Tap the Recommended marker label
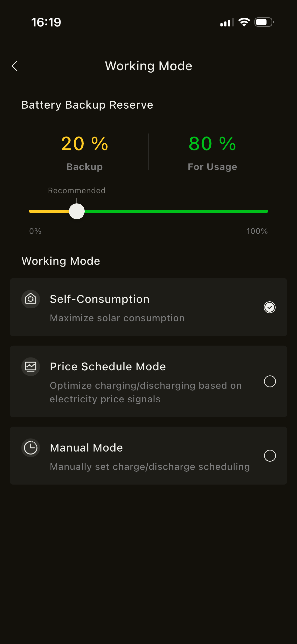Viewport: 297px width, 644px height. coord(77,190)
